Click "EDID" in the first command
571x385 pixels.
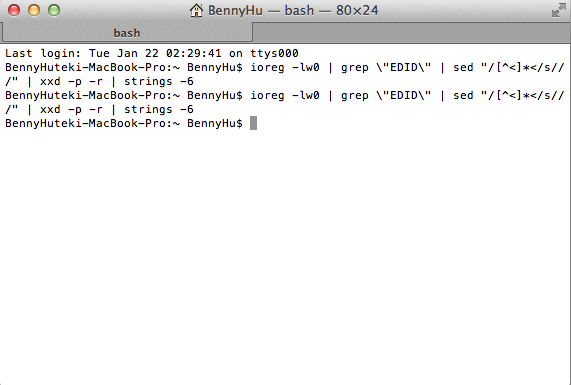(x=403, y=67)
